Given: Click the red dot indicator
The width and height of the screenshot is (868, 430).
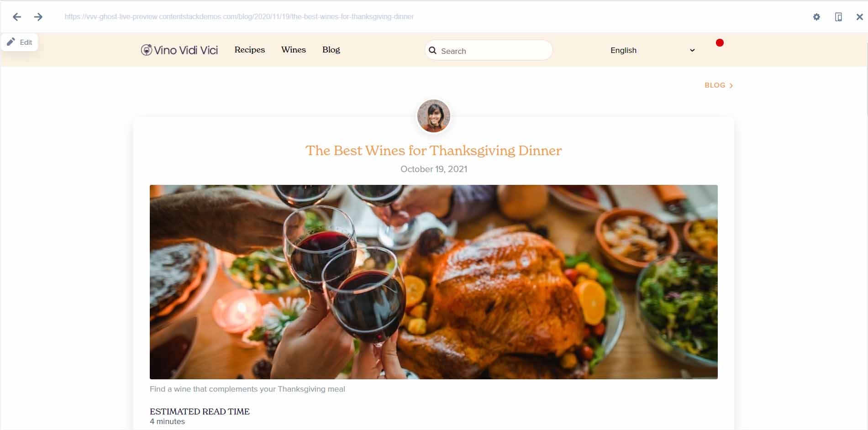Looking at the screenshot, I should tap(720, 43).
